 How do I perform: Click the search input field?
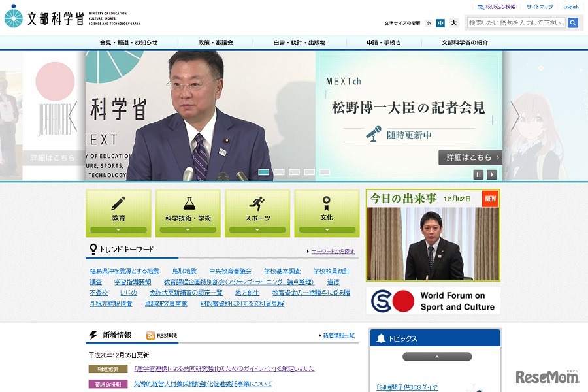click(x=516, y=22)
